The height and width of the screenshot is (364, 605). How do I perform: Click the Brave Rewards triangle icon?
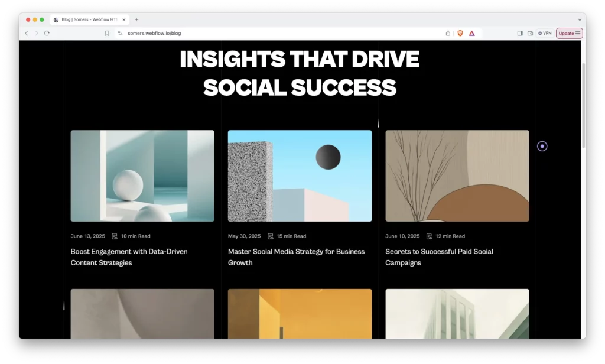pyautogui.click(x=471, y=33)
